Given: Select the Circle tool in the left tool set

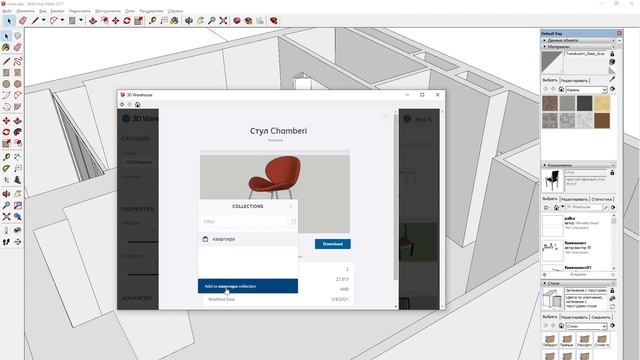Looking at the screenshot, I should (6, 84).
